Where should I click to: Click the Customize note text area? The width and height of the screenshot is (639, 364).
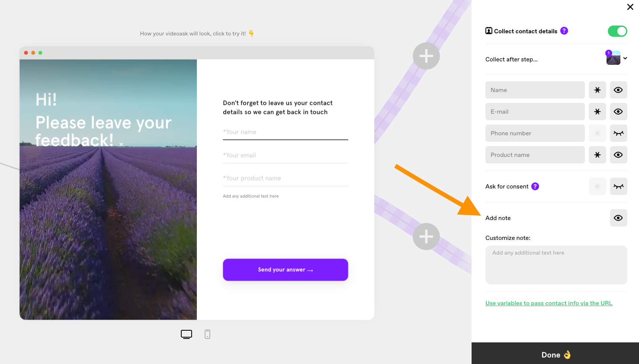click(x=556, y=265)
